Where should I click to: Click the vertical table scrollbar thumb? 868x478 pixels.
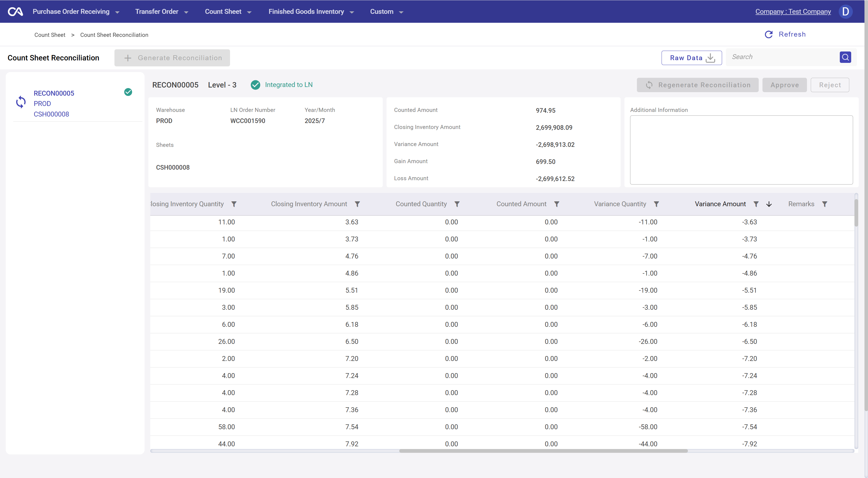(x=856, y=213)
